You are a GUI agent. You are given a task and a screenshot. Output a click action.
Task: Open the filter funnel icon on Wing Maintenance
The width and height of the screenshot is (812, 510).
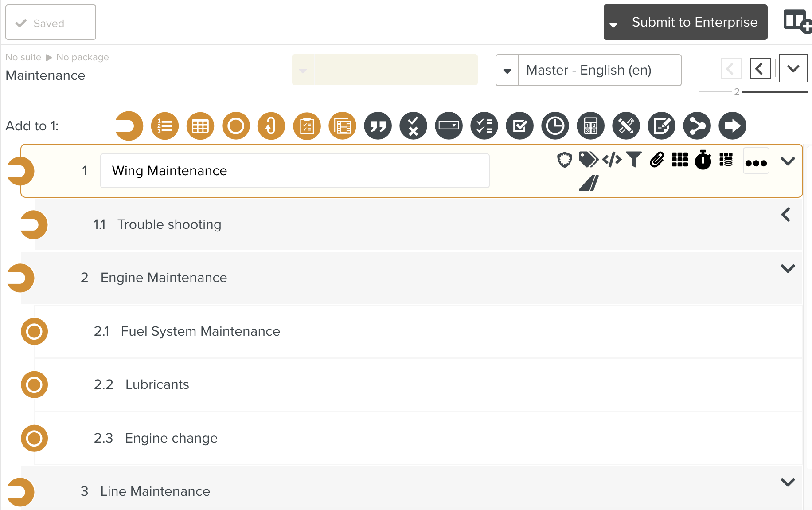tap(634, 160)
